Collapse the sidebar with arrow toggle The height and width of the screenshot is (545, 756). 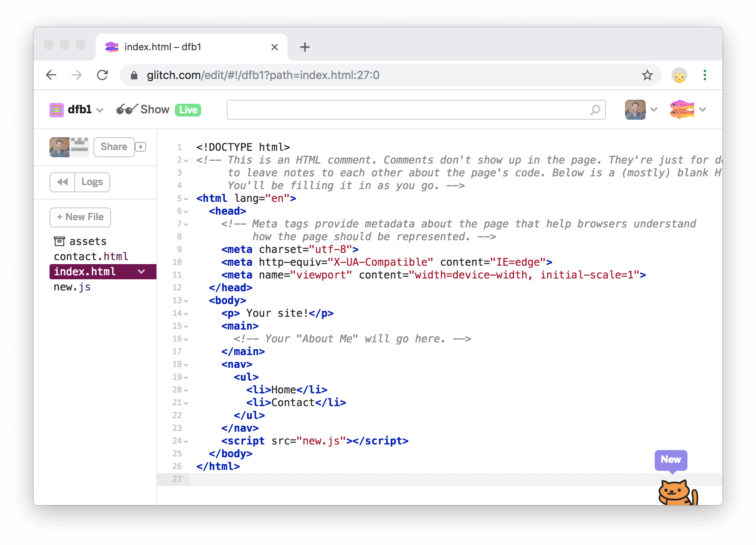point(141,147)
